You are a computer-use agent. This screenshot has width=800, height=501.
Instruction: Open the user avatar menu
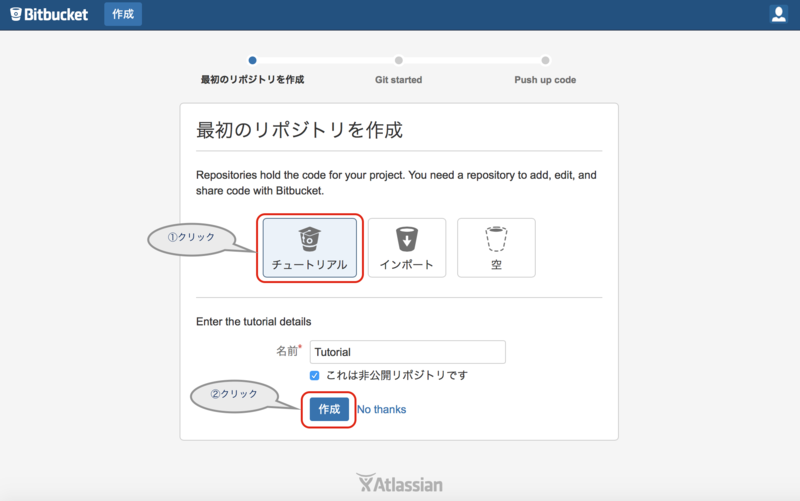[779, 14]
